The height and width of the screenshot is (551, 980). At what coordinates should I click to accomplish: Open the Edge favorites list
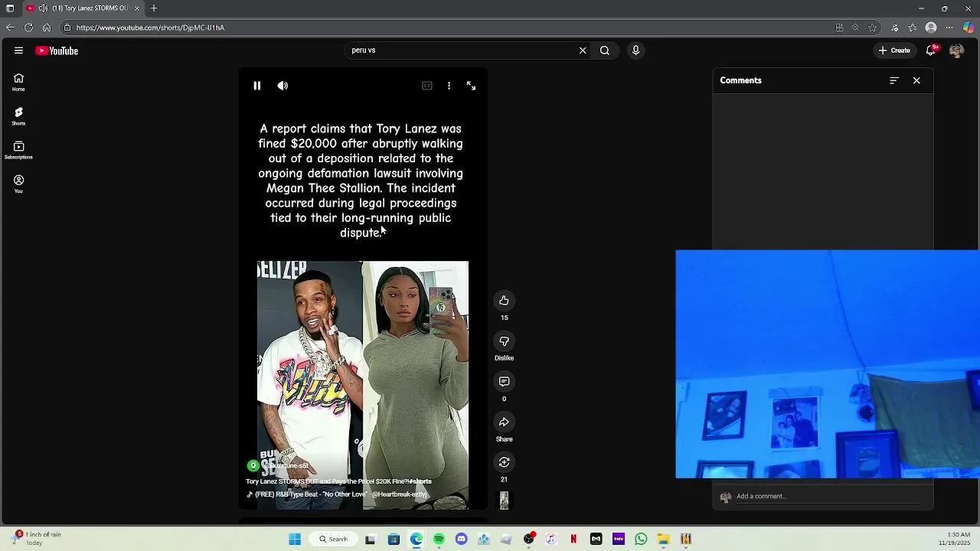point(913,28)
